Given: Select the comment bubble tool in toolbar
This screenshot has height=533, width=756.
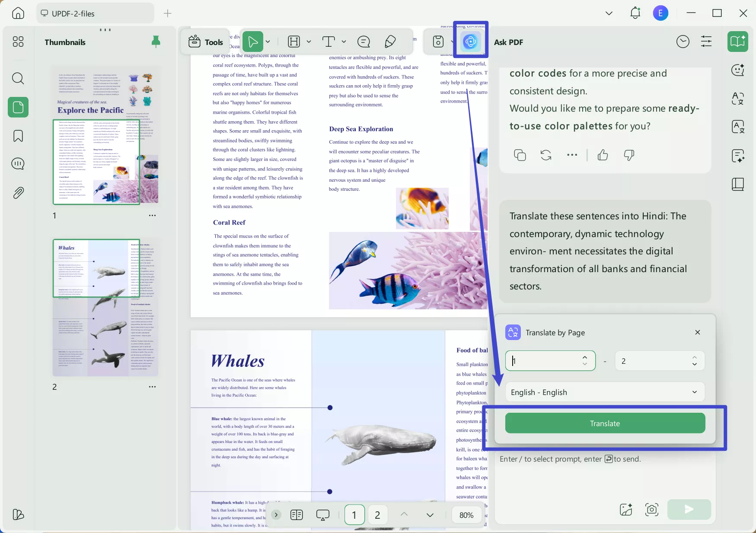Looking at the screenshot, I should [x=364, y=42].
